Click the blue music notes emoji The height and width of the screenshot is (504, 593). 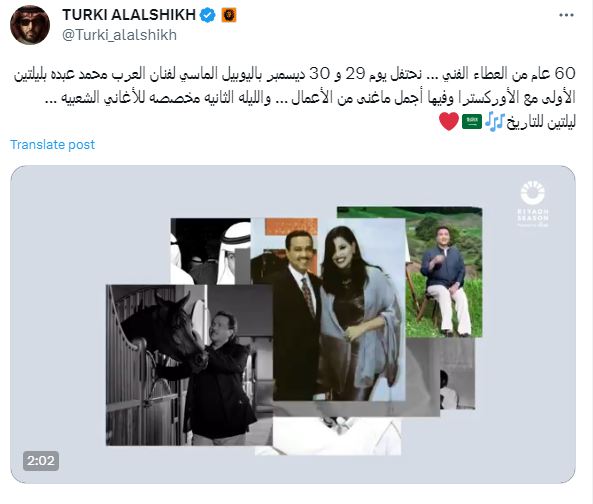pyautogui.click(x=494, y=122)
